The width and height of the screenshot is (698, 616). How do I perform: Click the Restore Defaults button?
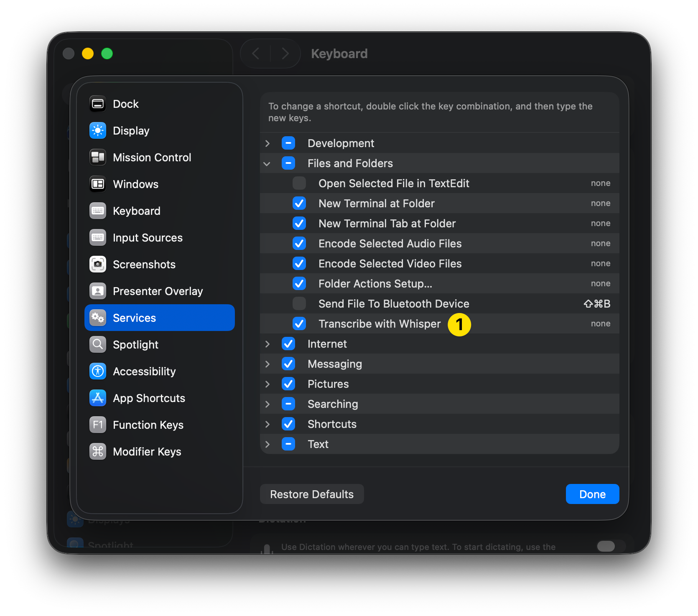(312, 494)
